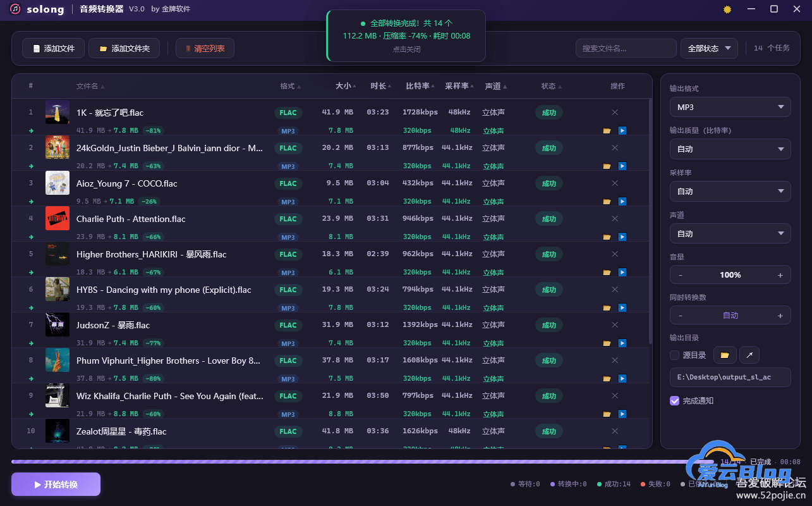
Task: Open folder for Higher Brothers_HARIKIRI - 暴风雨
Action: 607,273
